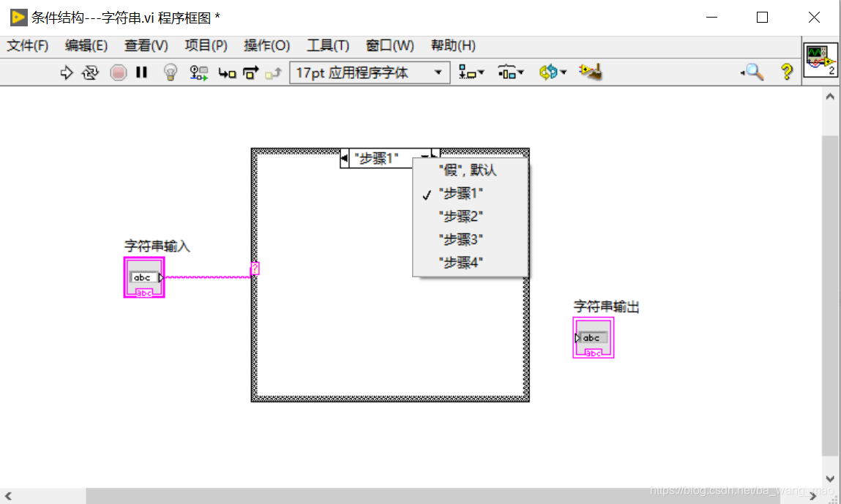Click case selector terminal question mark
Screen dimensions: 841x504
[x=255, y=268]
